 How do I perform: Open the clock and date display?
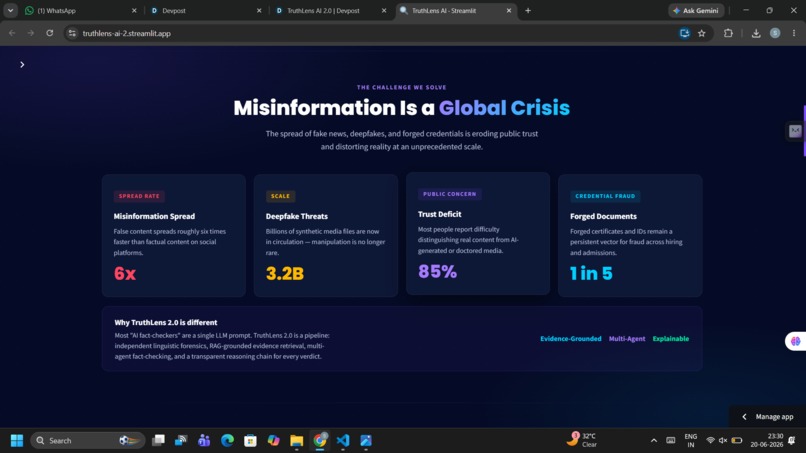(x=766, y=440)
